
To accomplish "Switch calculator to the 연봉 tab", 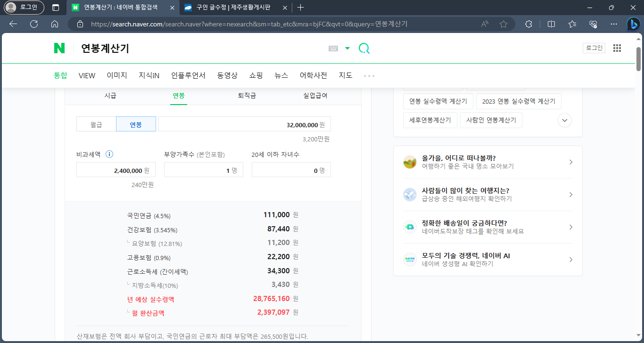I will coord(179,96).
